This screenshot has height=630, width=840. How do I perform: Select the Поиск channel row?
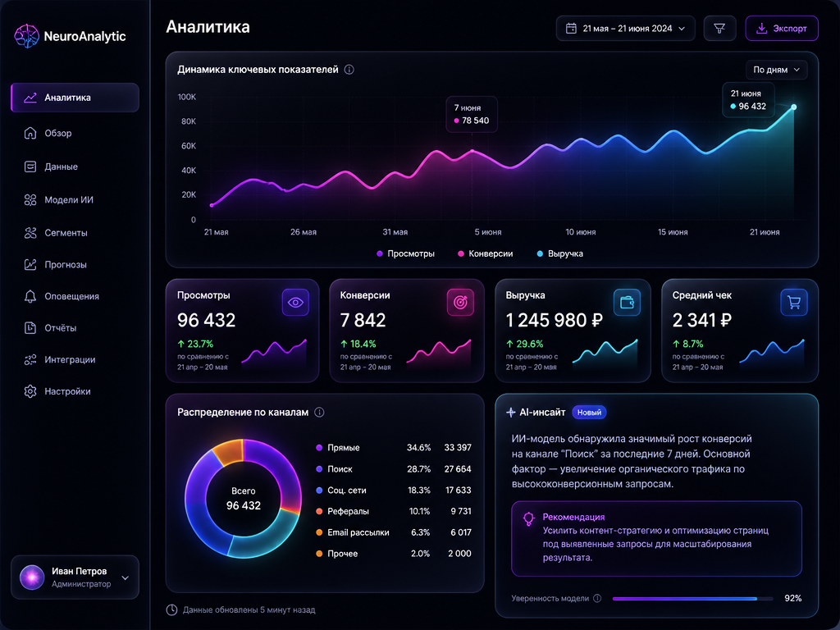click(394, 468)
